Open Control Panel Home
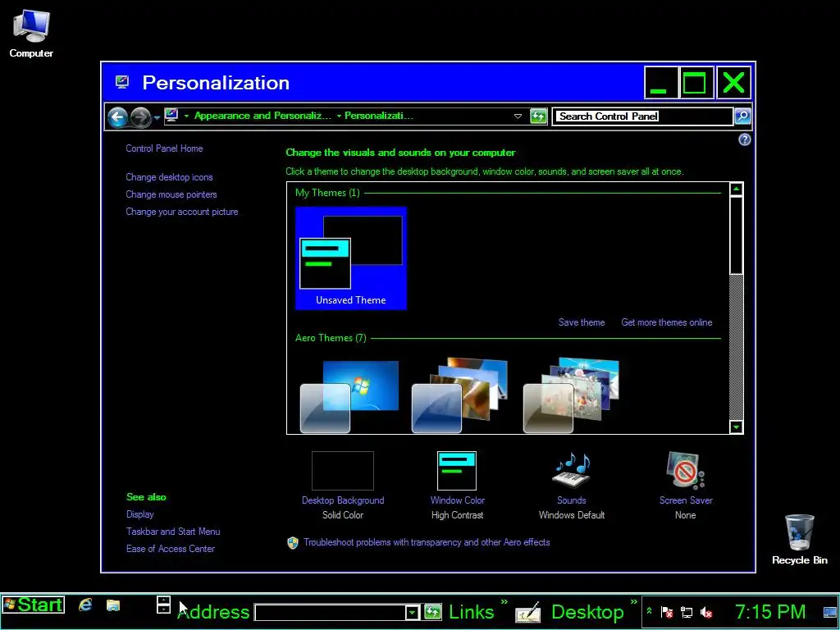The width and height of the screenshot is (840, 630). (164, 148)
